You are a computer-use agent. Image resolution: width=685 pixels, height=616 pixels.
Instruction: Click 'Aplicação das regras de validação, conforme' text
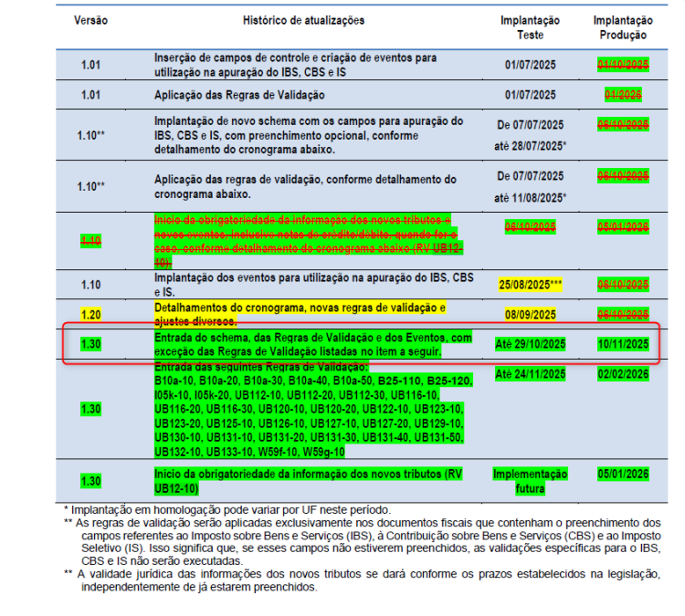[x=305, y=186]
